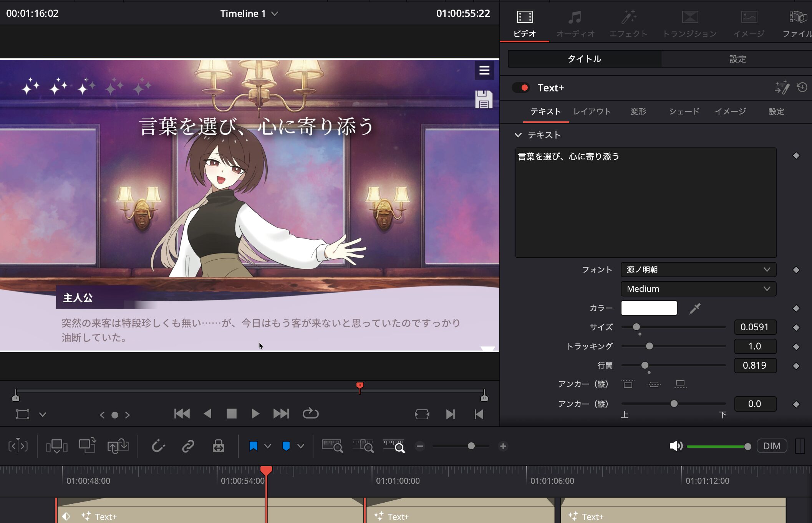
Task: Switch to the レイアウト tab
Action: [592, 112]
